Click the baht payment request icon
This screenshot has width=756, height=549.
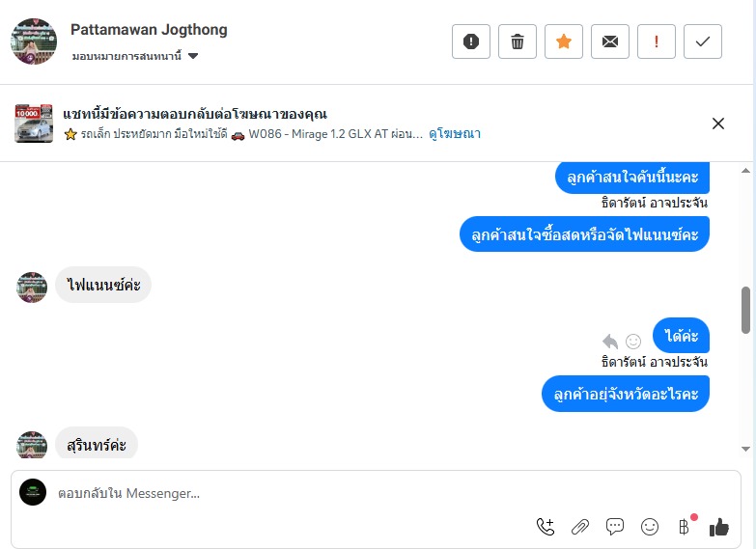coord(684,527)
